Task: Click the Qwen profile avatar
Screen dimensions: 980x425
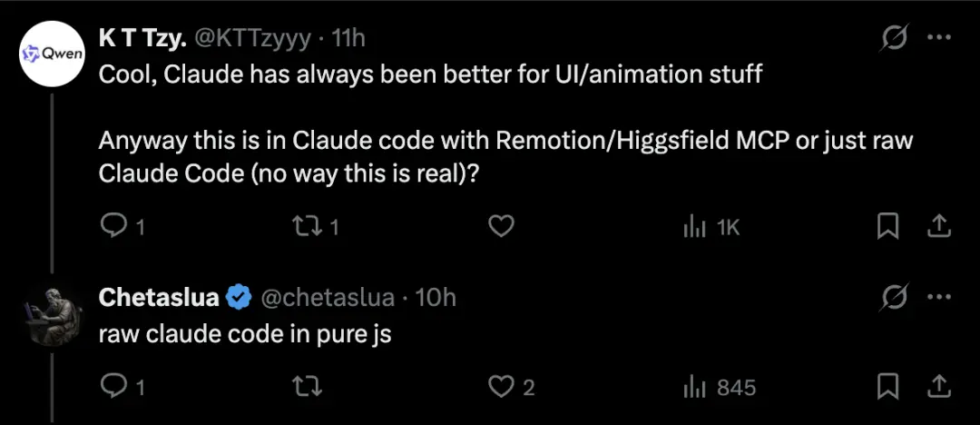Action: [53, 54]
